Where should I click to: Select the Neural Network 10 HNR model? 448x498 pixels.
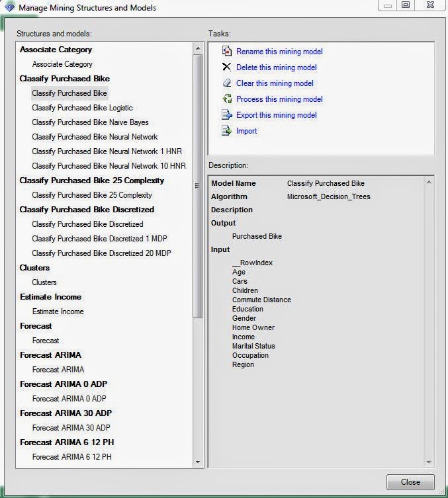click(109, 166)
